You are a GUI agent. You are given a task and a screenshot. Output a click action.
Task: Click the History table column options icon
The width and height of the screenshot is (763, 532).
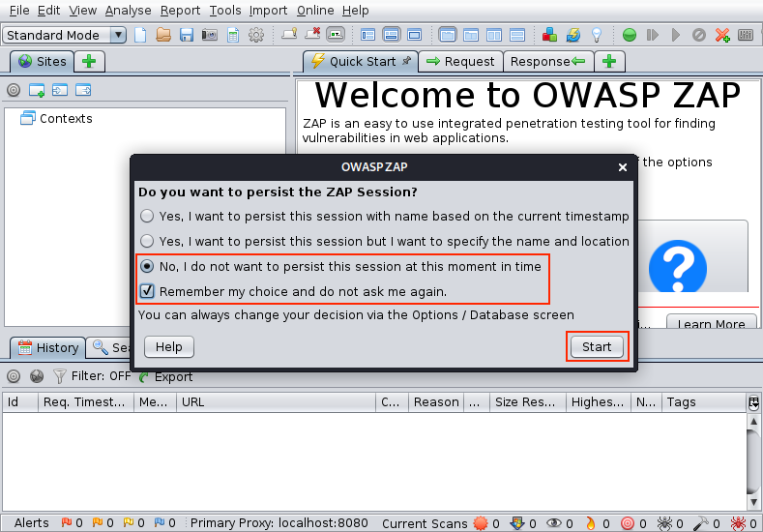[x=753, y=402]
